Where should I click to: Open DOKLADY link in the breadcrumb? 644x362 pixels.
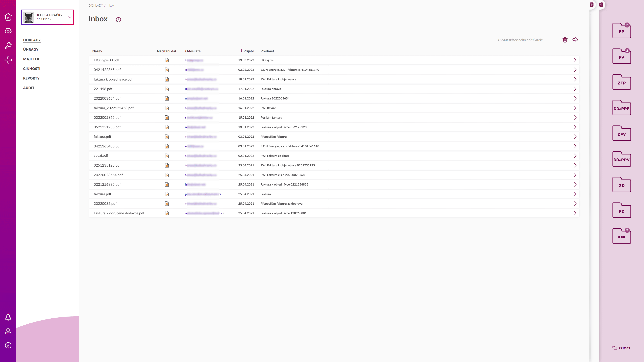pyautogui.click(x=96, y=5)
